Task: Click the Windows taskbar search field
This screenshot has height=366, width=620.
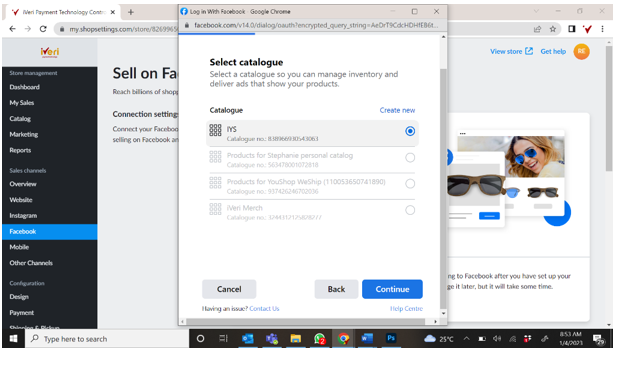Action: pos(107,339)
